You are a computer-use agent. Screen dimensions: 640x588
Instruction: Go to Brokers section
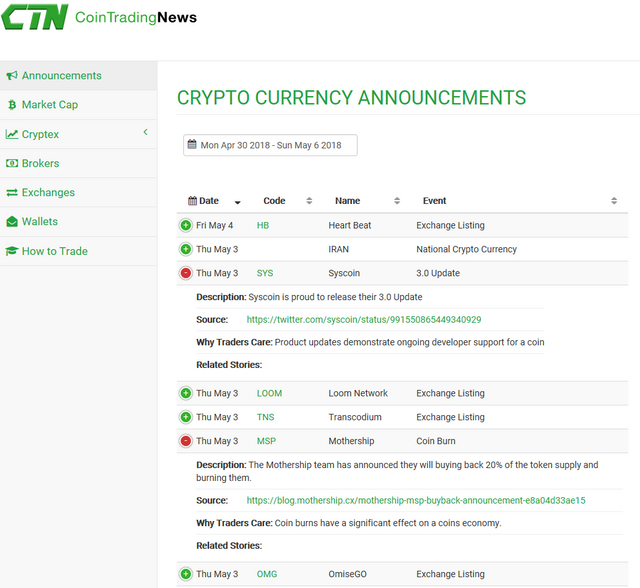coord(78,163)
